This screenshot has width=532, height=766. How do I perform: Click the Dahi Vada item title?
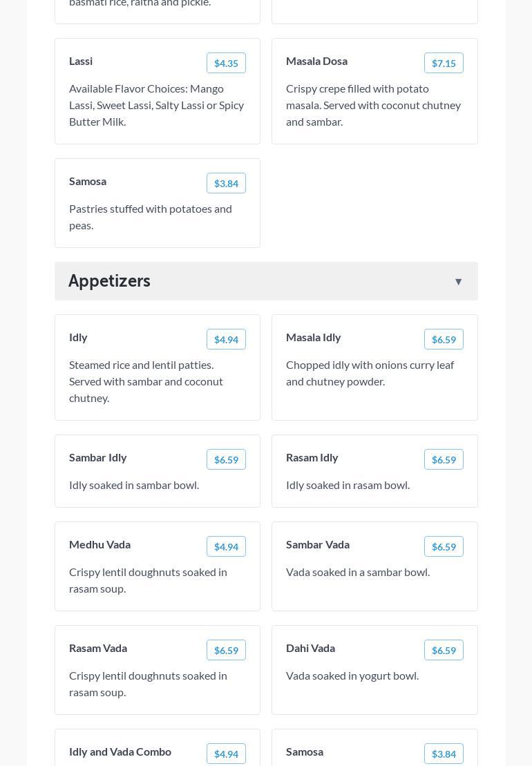pos(310,648)
